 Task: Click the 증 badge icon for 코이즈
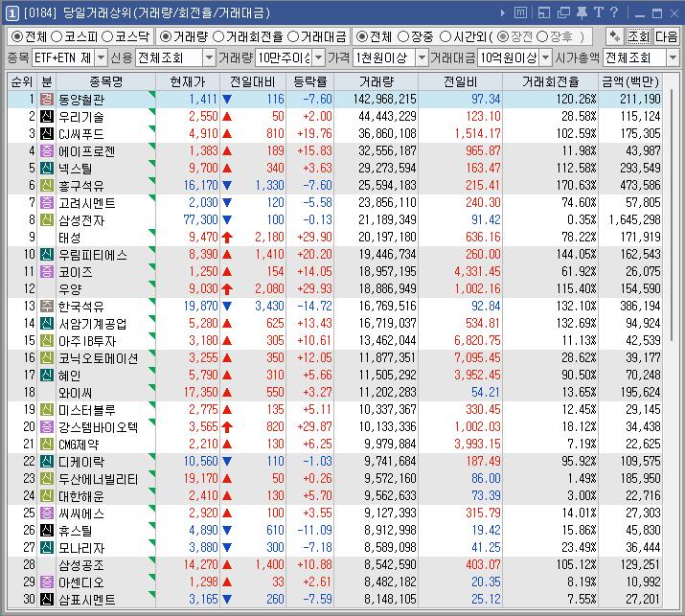coord(47,271)
